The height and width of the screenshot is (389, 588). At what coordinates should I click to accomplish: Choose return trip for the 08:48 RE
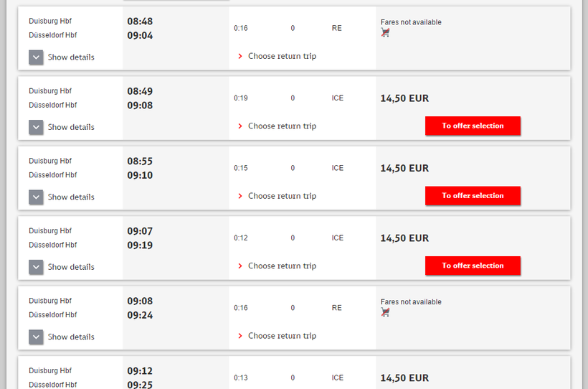click(x=282, y=56)
